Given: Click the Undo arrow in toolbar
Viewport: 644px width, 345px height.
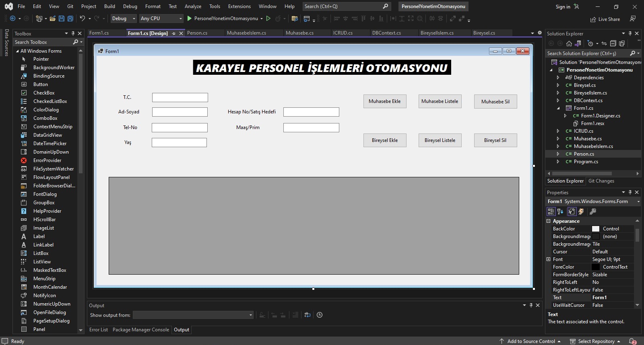Looking at the screenshot, I should point(83,18).
